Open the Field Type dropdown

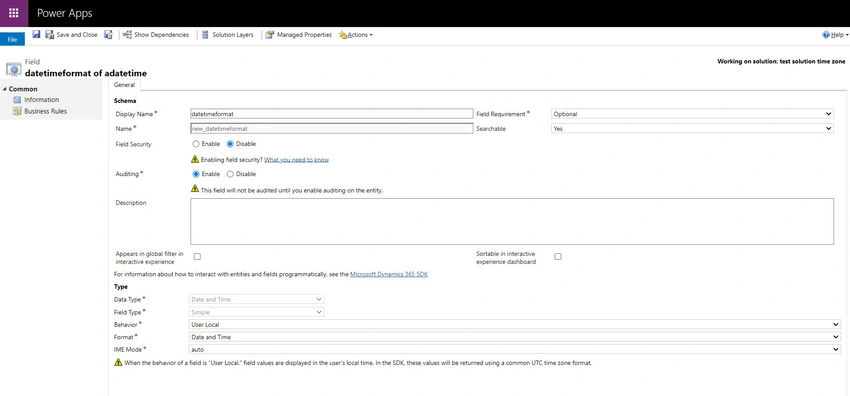click(256, 312)
